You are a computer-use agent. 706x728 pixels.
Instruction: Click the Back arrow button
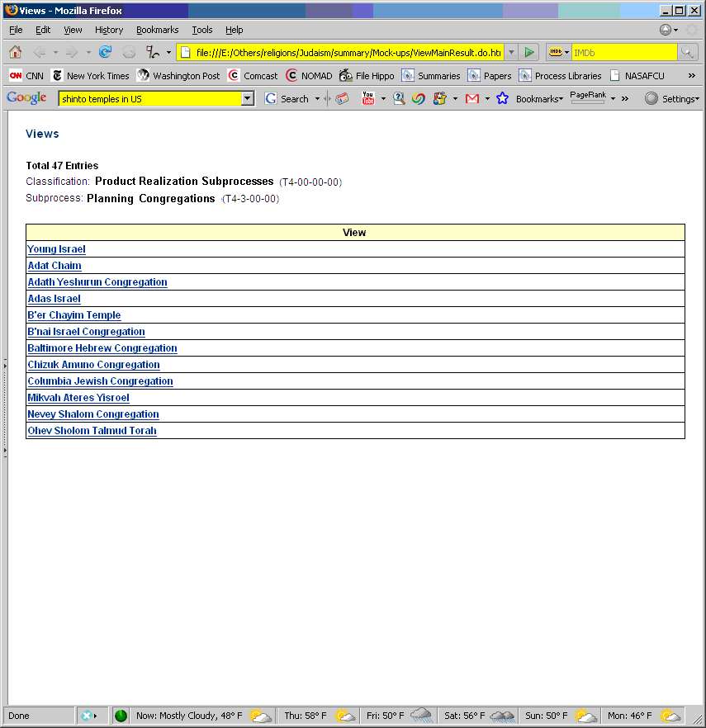coord(40,52)
